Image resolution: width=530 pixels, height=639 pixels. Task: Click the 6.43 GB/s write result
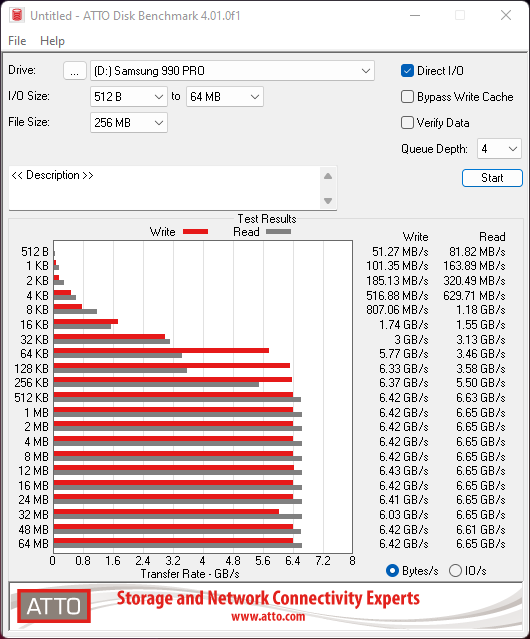[404, 471]
